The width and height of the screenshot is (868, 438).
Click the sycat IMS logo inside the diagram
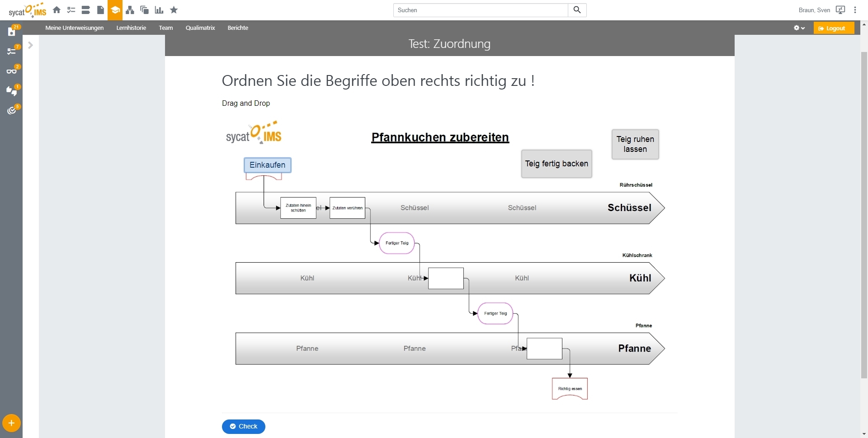point(254,132)
